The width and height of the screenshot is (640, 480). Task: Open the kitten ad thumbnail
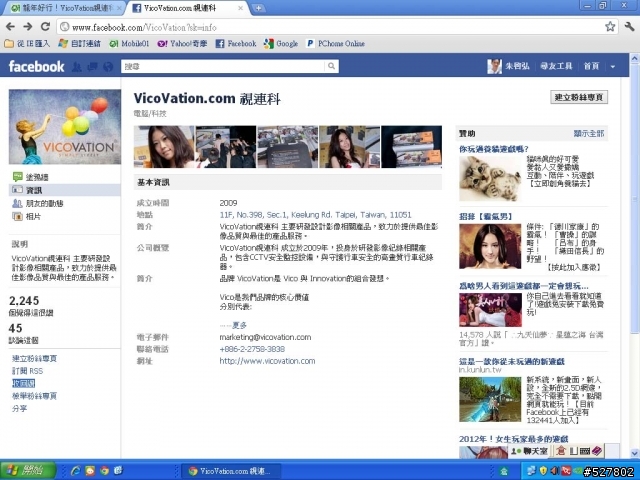(490, 178)
